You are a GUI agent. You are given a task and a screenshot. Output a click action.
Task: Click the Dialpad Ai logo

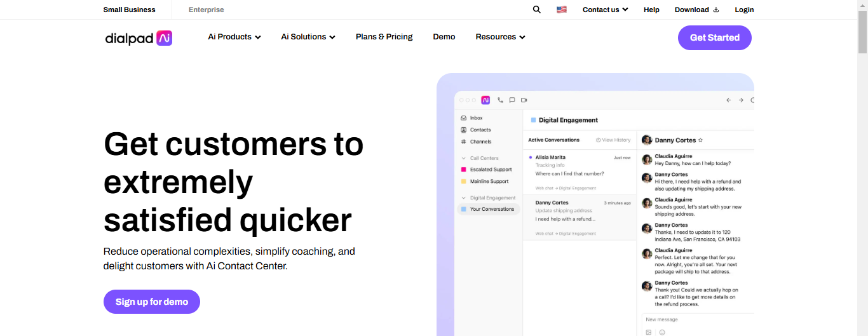tap(139, 38)
